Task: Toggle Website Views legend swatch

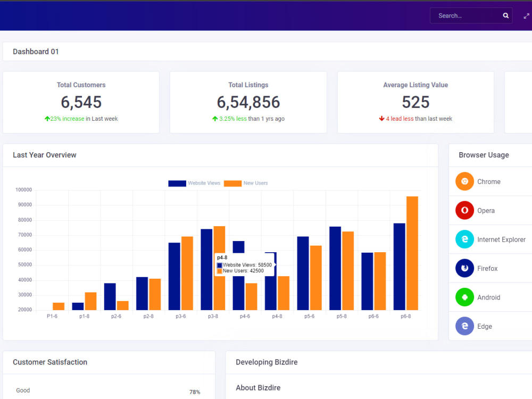Action: (177, 183)
